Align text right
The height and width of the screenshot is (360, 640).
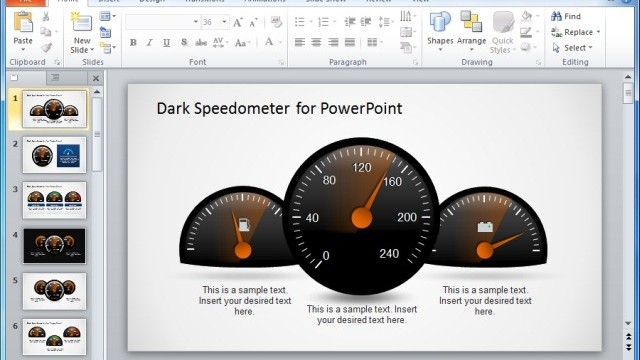click(333, 42)
